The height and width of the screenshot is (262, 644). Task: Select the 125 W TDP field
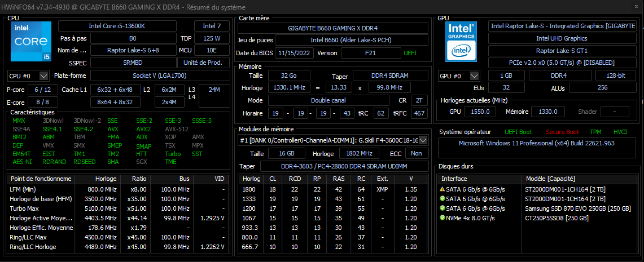click(212, 38)
